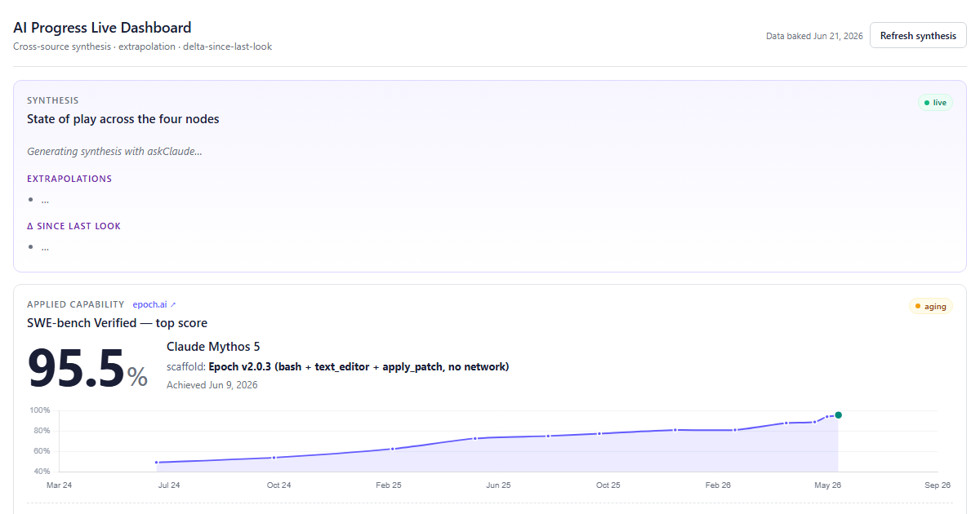Image resolution: width=980 pixels, height=514 pixels.
Task: Click the Mar 24 x-axis label
Action: [59, 485]
